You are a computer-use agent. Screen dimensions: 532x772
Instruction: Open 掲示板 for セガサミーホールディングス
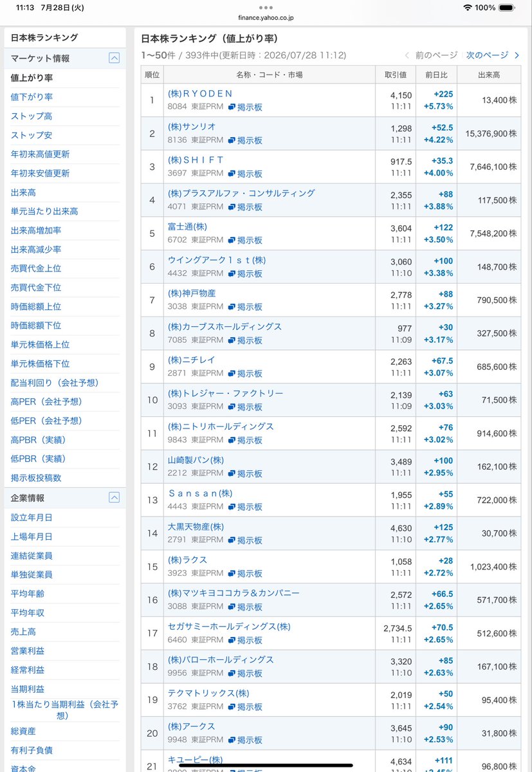245,640
